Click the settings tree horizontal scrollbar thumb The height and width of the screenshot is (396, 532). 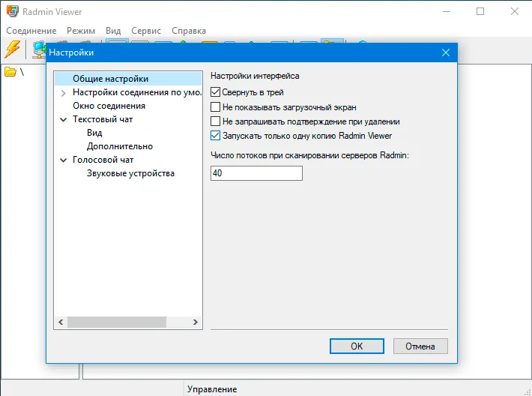[x=117, y=322]
